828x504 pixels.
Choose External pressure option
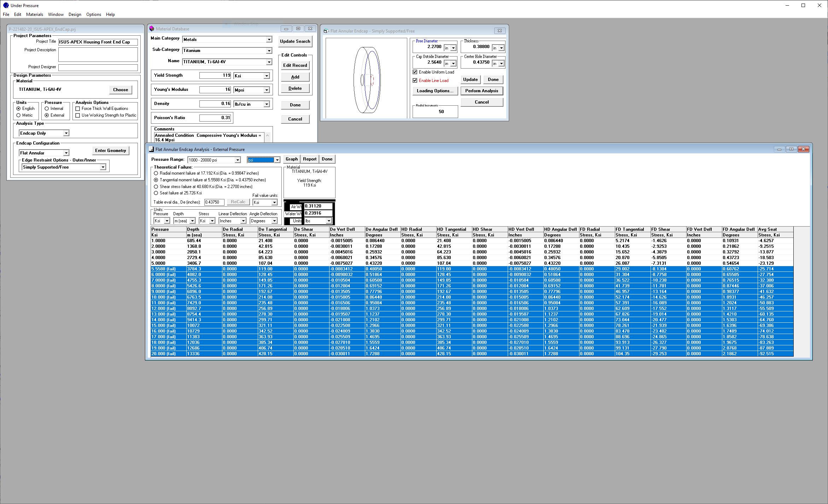[x=47, y=115]
